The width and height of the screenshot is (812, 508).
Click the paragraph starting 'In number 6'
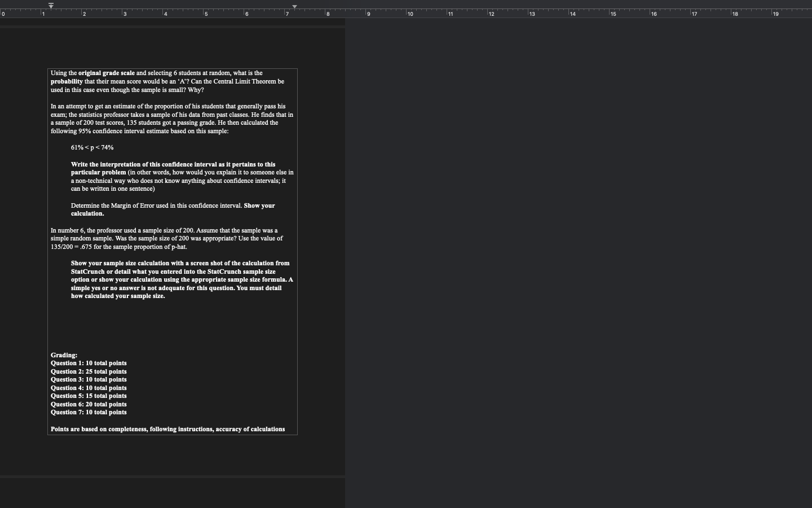169,238
